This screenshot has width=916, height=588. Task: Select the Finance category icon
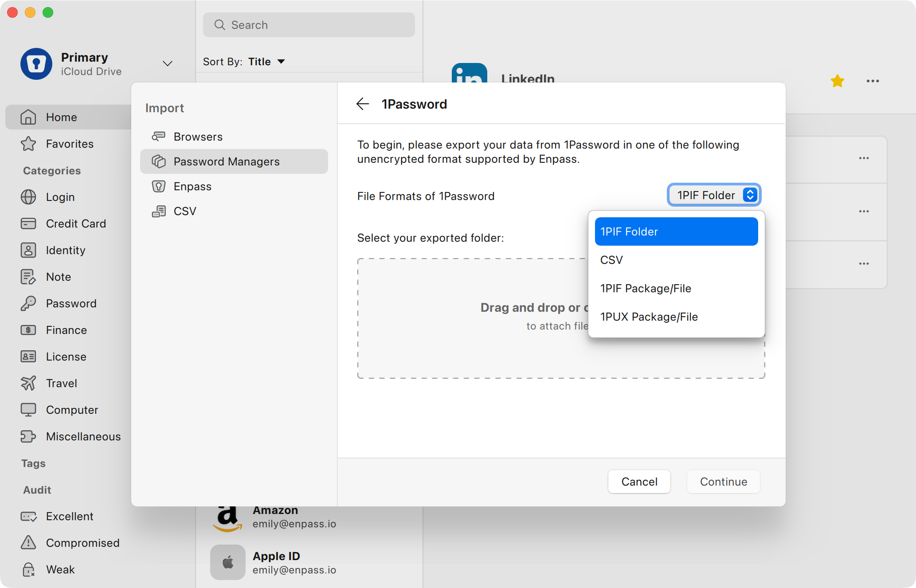point(28,330)
